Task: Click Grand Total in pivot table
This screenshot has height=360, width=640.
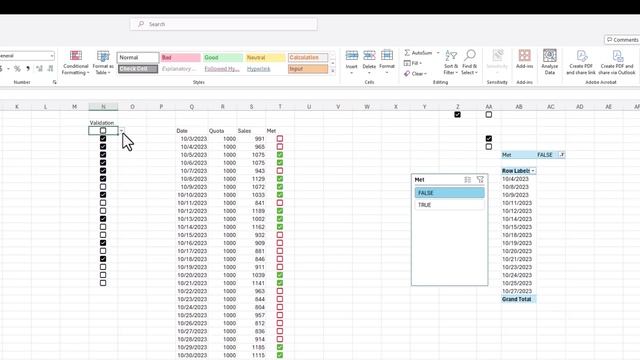Action: click(x=517, y=299)
